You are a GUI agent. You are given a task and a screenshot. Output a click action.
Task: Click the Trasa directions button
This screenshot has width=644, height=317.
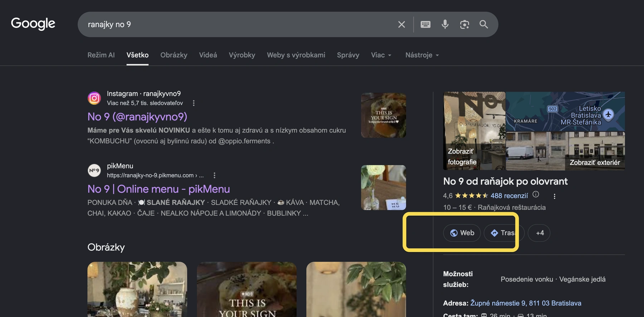click(504, 233)
